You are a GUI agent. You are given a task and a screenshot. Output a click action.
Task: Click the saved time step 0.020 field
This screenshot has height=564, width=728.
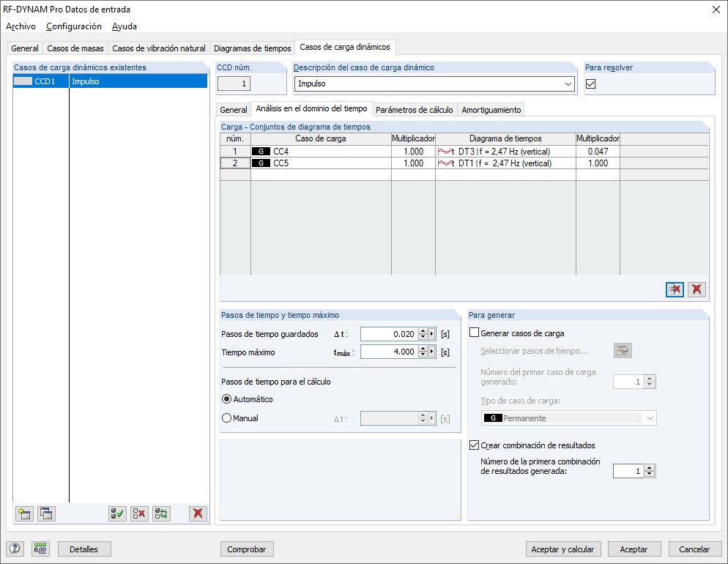click(389, 334)
